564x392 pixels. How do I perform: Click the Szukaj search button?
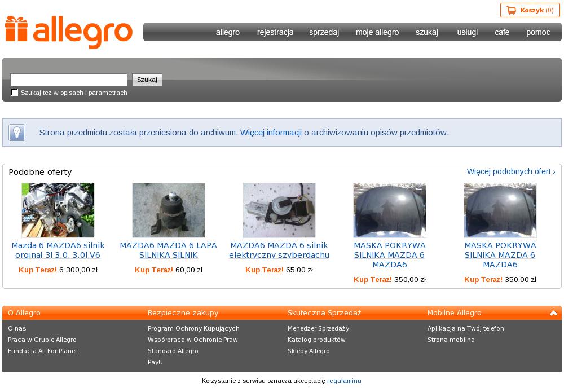pos(147,80)
